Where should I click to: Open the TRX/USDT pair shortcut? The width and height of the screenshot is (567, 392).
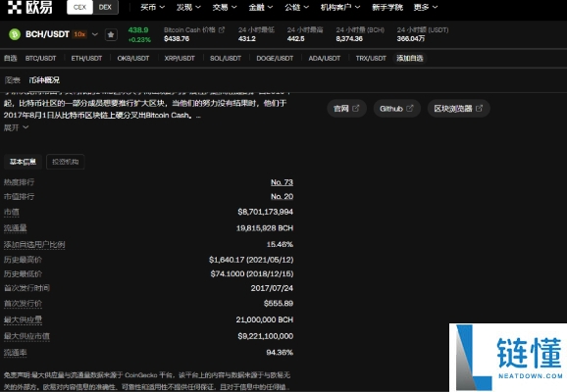click(x=371, y=58)
